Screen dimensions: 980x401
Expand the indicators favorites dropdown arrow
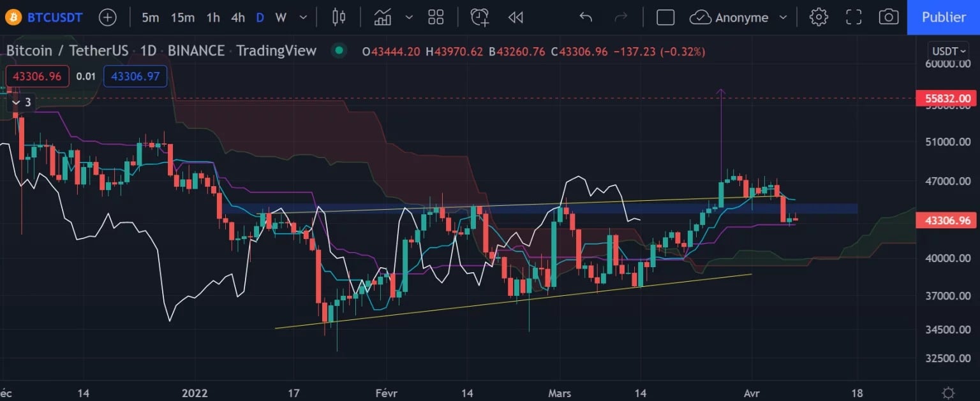tap(409, 17)
